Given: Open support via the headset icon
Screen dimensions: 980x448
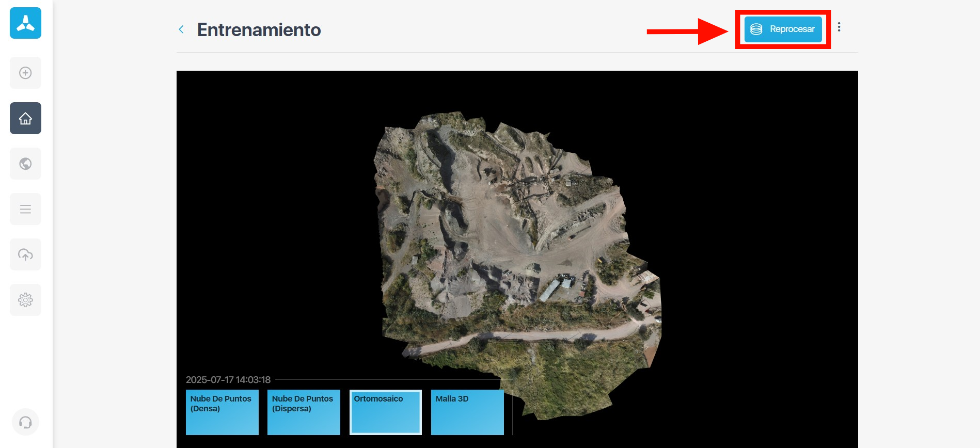Looking at the screenshot, I should (25, 422).
